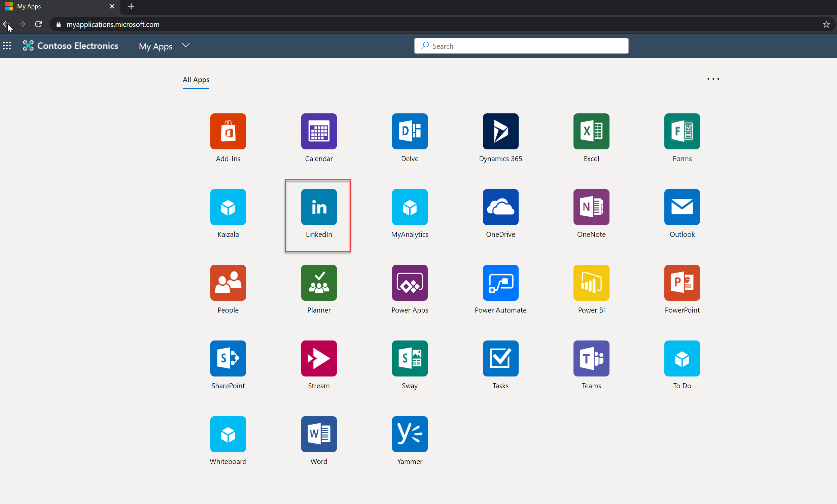Open Power Automate
Viewport: 837px width, 504px height.
point(500,283)
